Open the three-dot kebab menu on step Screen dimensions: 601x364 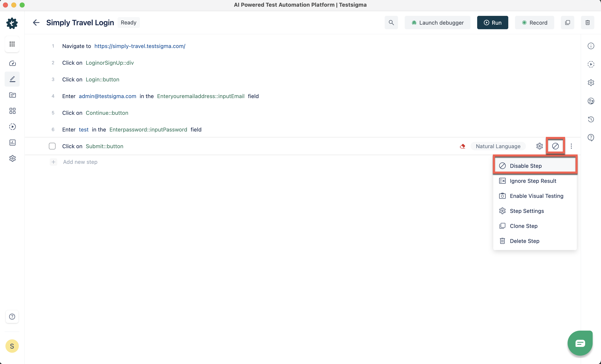pos(571,146)
